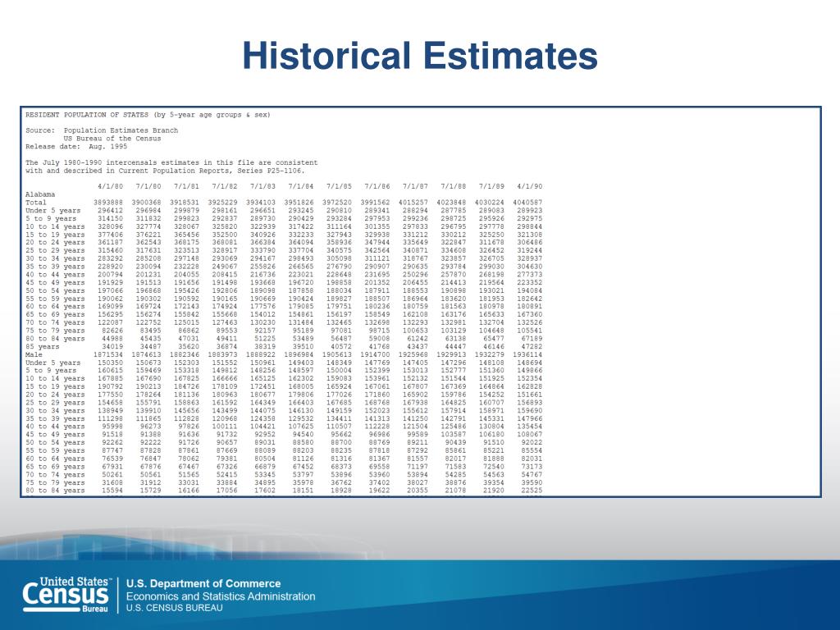Click the Total value "3893888"
The image size is (840, 630).
pyautogui.click(x=107, y=203)
